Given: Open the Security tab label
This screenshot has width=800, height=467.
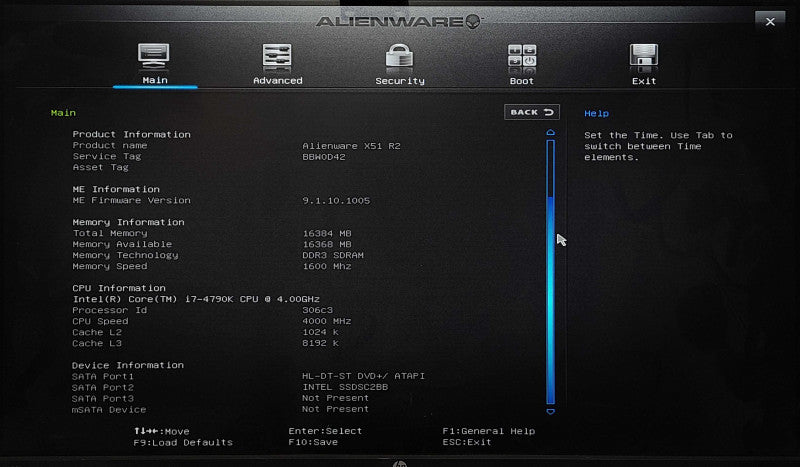Looking at the screenshot, I should point(399,81).
